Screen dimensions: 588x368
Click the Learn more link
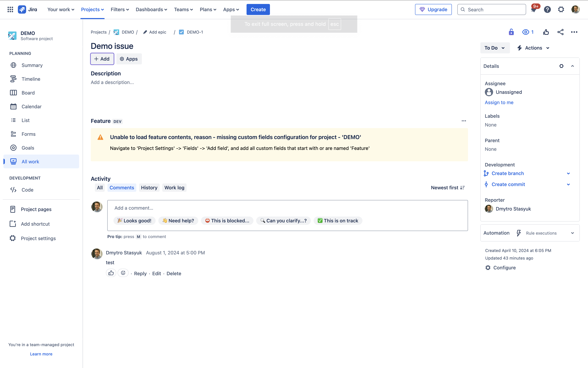coord(41,354)
